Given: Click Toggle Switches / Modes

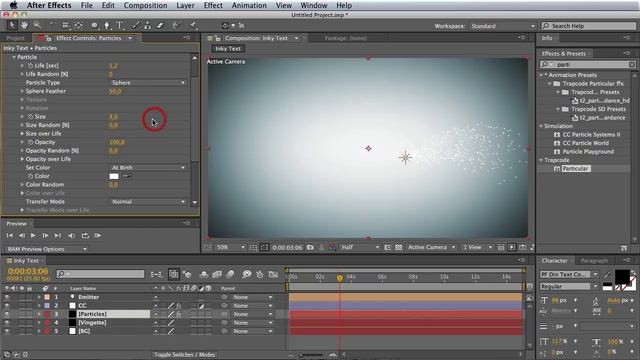Looking at the screenshot, I should [x=184, y=355].
